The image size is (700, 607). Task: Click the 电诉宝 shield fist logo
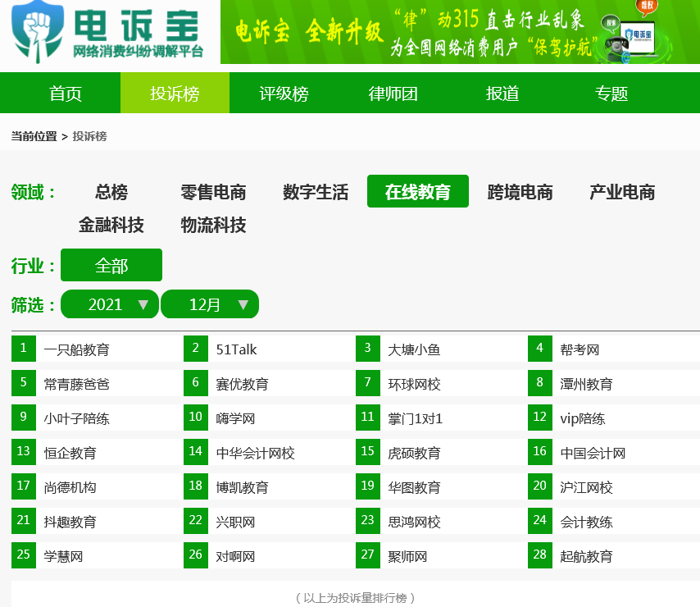[x=38, y=31]
